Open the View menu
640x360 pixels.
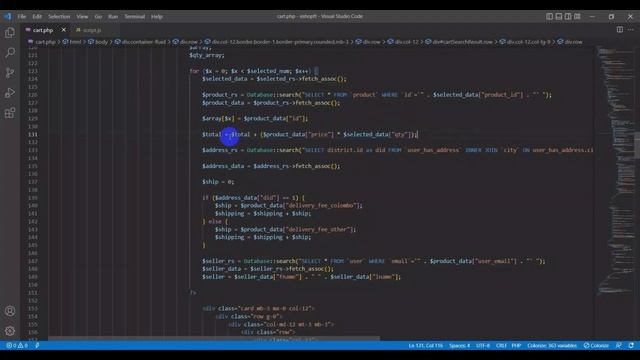(82, 16)
